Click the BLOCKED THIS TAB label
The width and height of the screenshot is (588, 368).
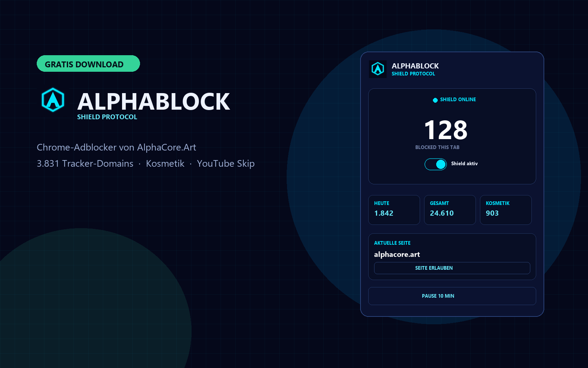click(437, 147)
